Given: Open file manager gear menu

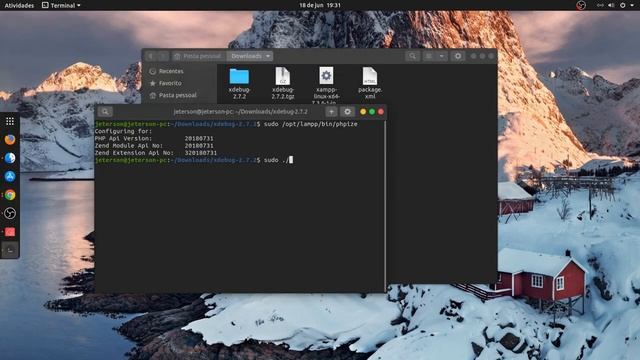Looking at the screenshot, I should pos(458,56).
